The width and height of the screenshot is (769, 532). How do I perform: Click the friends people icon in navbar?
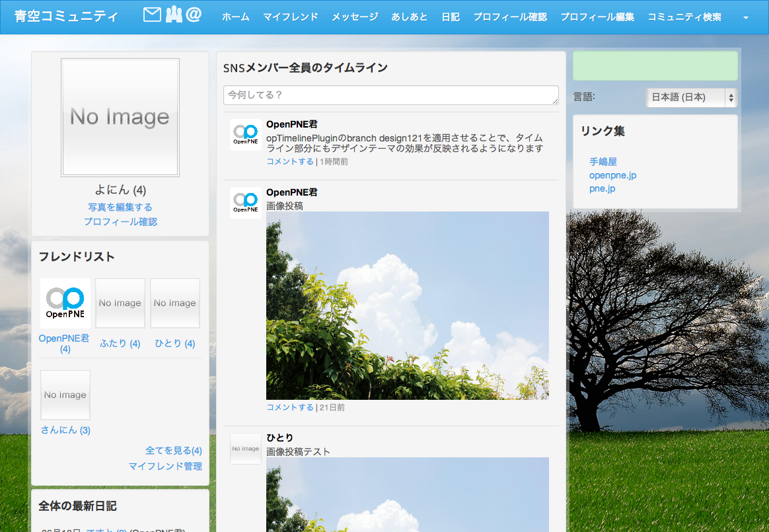point(173,15)
